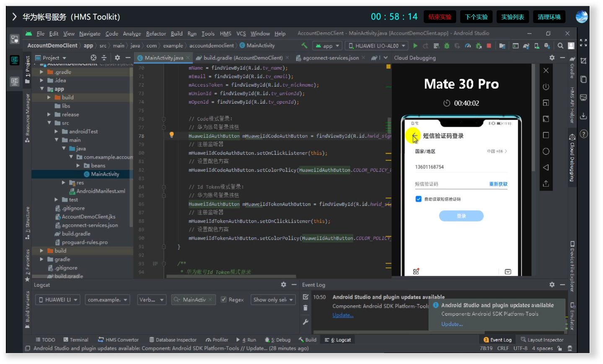The width and height of the screenshot is (603, 364).
Task: Expand the beans package in tree
Action: (78, 165)
